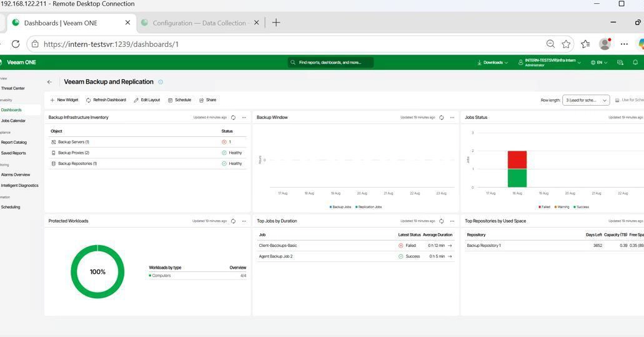644x337 pixels.
Task: Close the Dashboards Veeam ONE tab
Action: tap(127, 23)
